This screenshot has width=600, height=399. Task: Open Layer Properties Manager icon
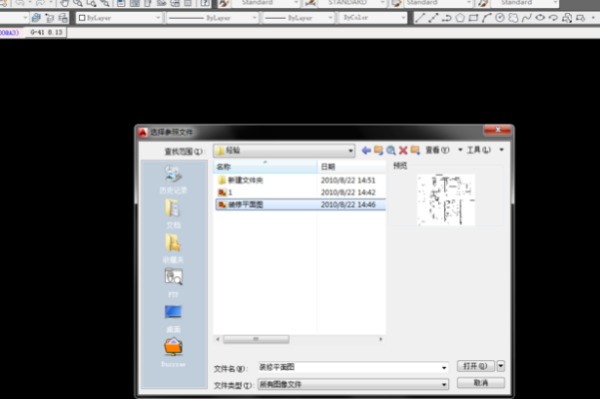pyautogui.click(x=36, y=18)
